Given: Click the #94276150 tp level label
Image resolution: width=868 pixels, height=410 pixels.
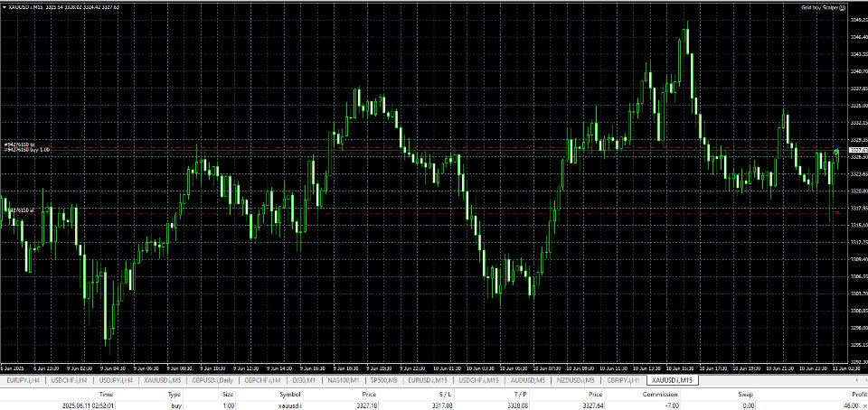Looking at the screenshot, I should [x=19, y=145].
